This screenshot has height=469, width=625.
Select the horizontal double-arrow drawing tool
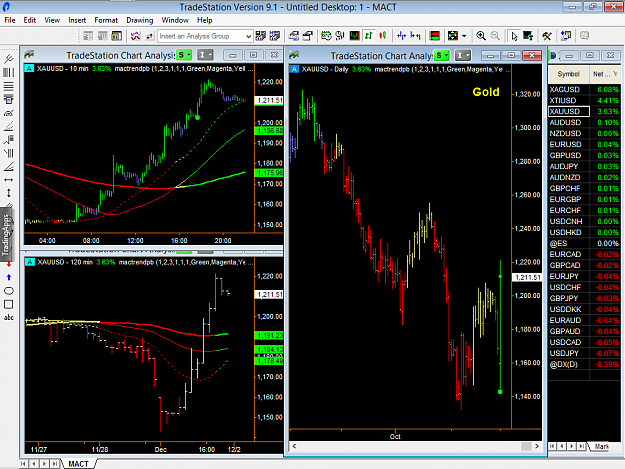pyautogui.click(x=9, y=180)
